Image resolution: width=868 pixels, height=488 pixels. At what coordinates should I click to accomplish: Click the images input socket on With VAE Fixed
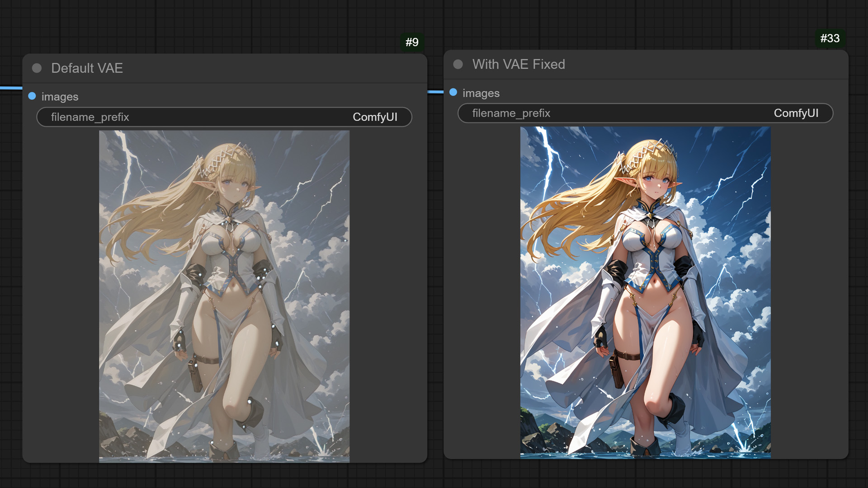tap(453, 92)
